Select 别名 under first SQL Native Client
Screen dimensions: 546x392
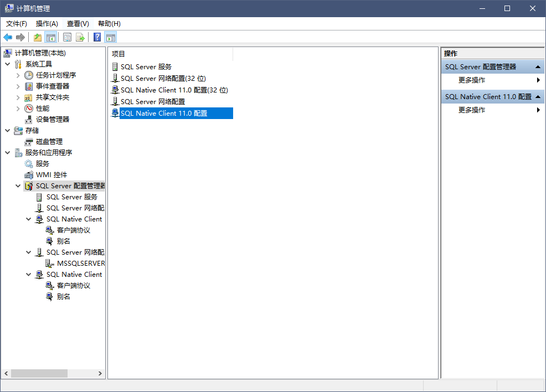tap(63, 241)
